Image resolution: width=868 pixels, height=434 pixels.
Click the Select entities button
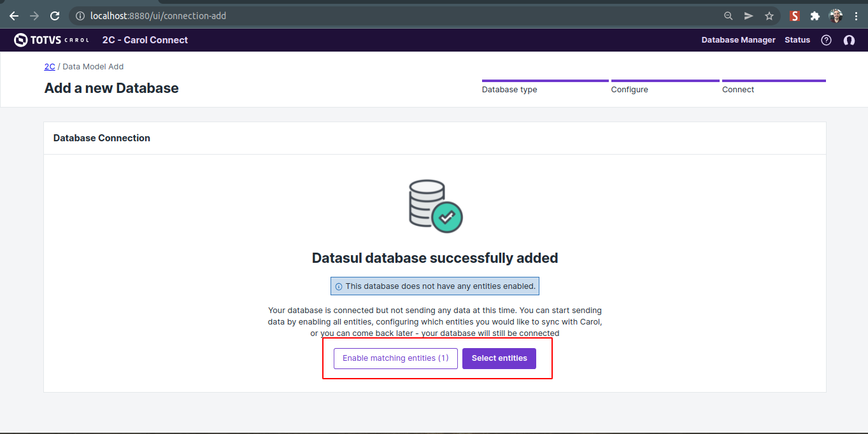click(x=499, y=358)
